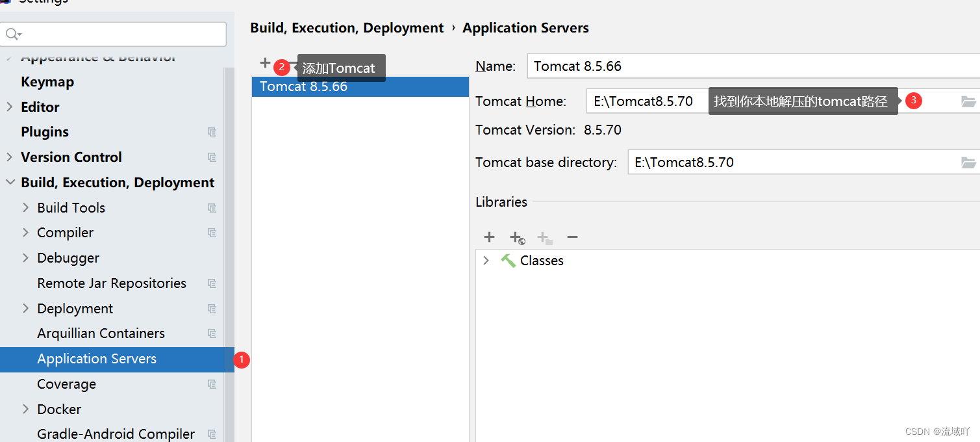Image resolution: width=980 pixels, height=442 pixels.
Task: Click the Classes hammer icon
Action: point(508,261)
